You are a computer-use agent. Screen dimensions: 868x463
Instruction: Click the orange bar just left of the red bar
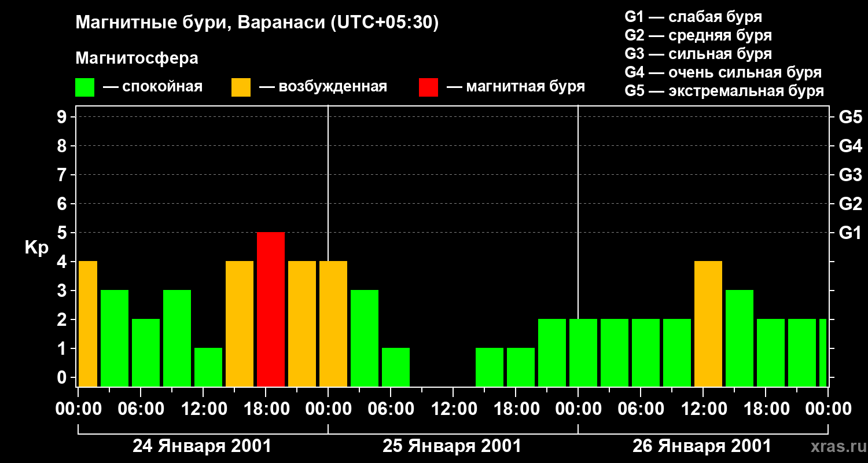point(240,324)
